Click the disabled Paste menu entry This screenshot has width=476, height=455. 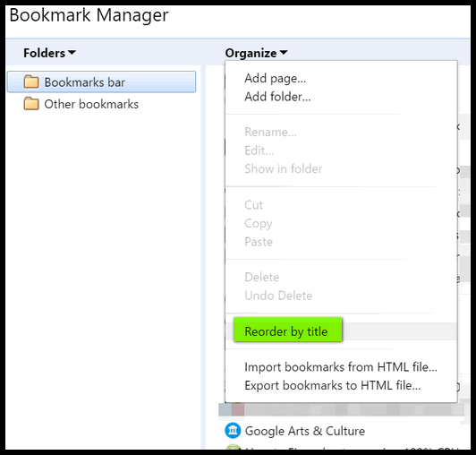point(259,242)
